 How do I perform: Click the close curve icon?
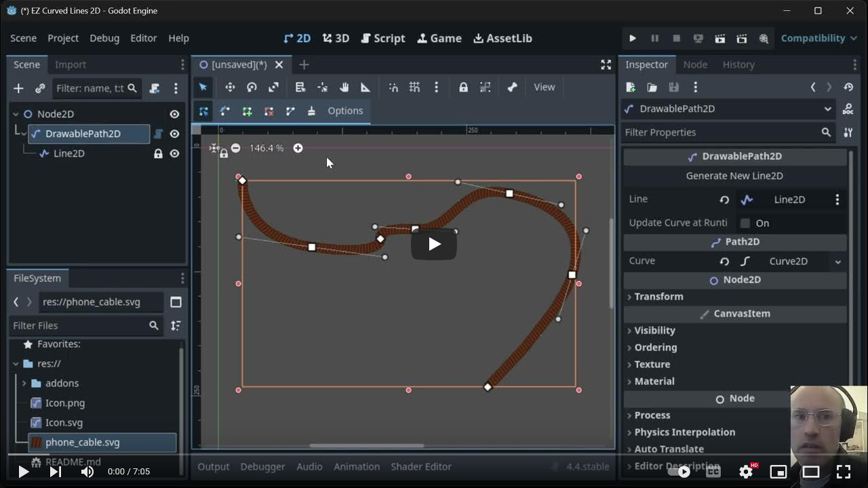pos(290,111)
